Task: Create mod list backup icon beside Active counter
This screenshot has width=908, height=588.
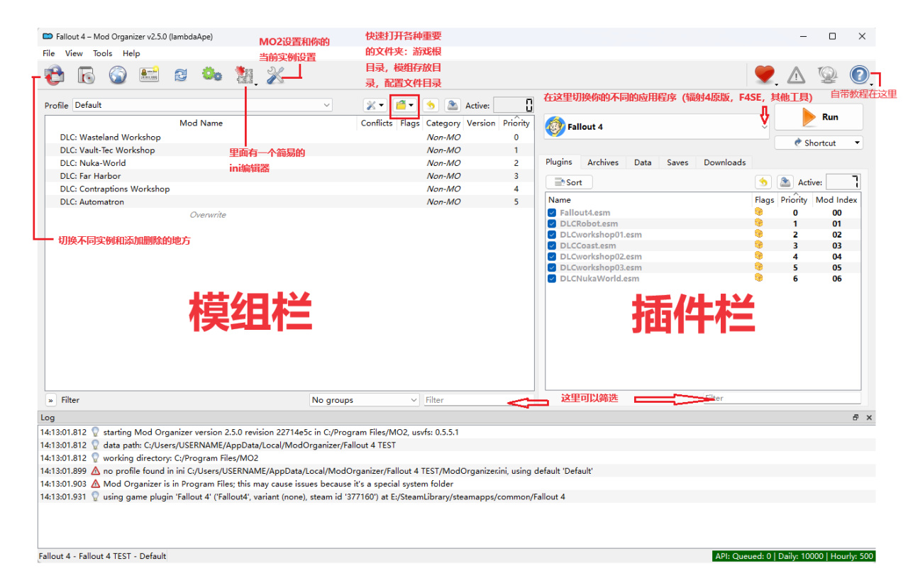Action: tap(452, 106)
